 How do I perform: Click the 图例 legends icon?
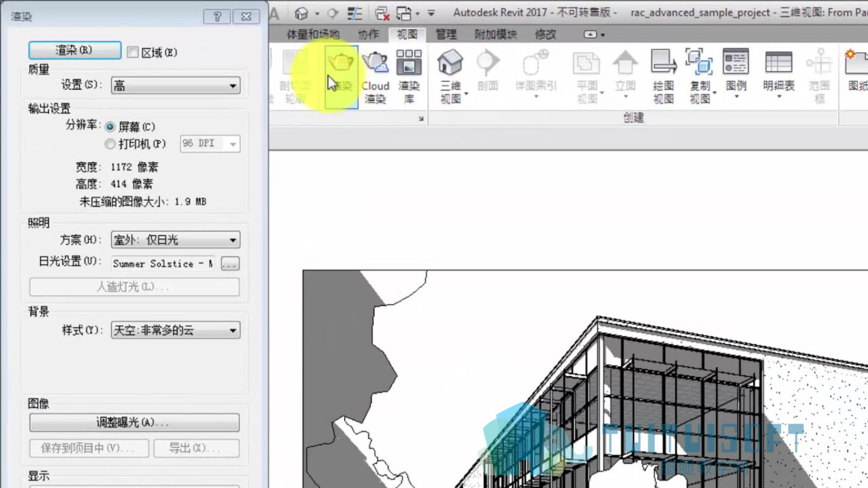click(736, 62)
